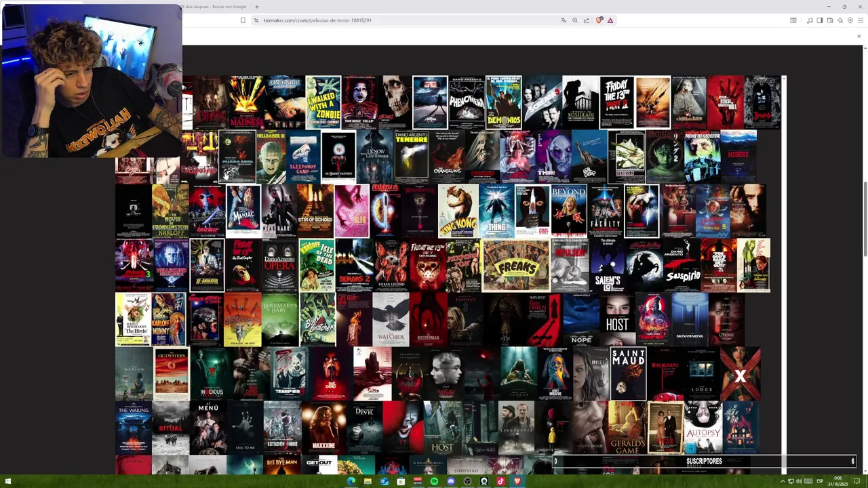Open Outlook from the taskbar
Screen dimensions: 868x488
coord(384,481)
